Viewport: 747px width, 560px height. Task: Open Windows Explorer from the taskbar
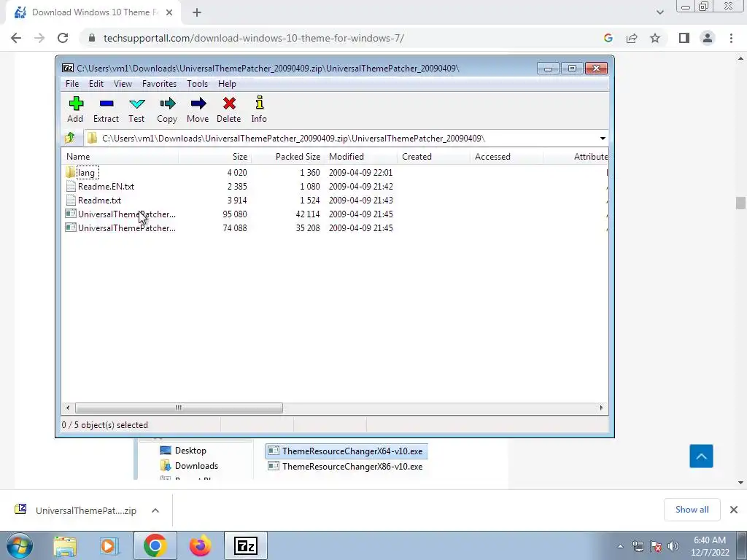(x=65, y=545)
